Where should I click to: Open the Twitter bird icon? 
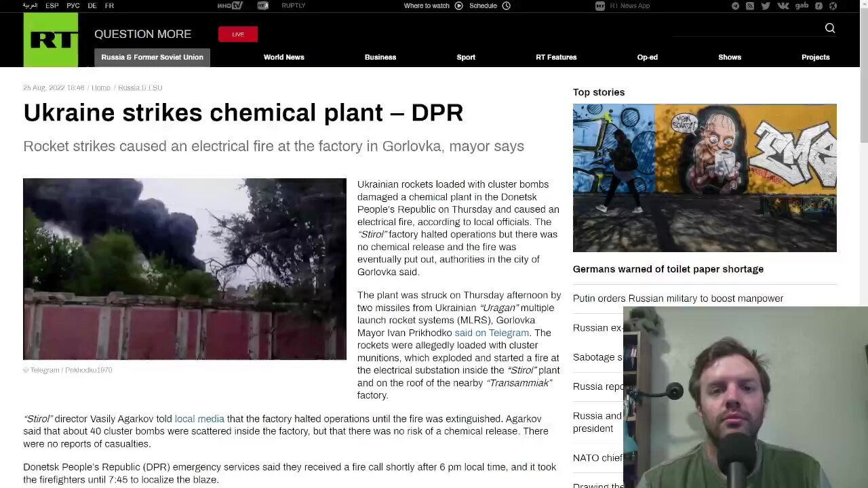(766, 5)
